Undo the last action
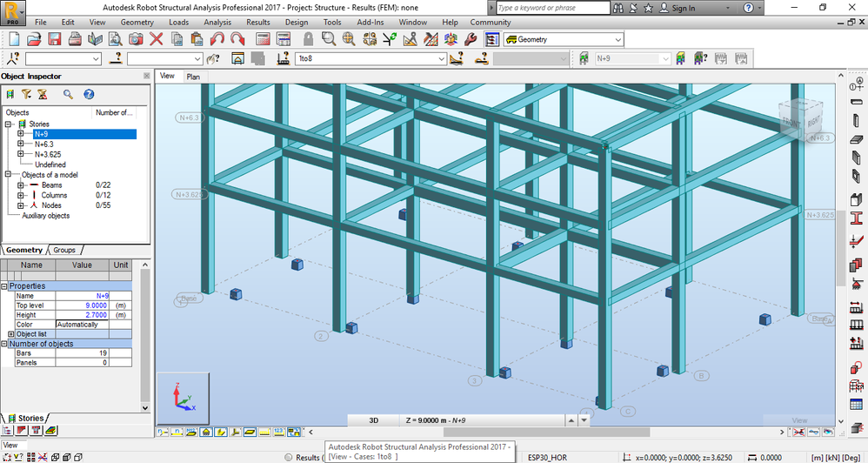 (x=217, y=39)
